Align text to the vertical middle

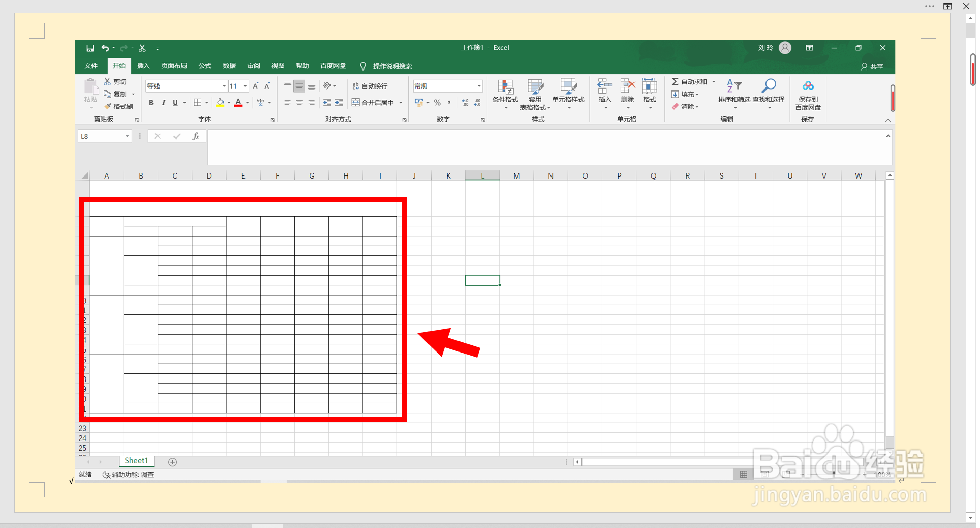299,86
